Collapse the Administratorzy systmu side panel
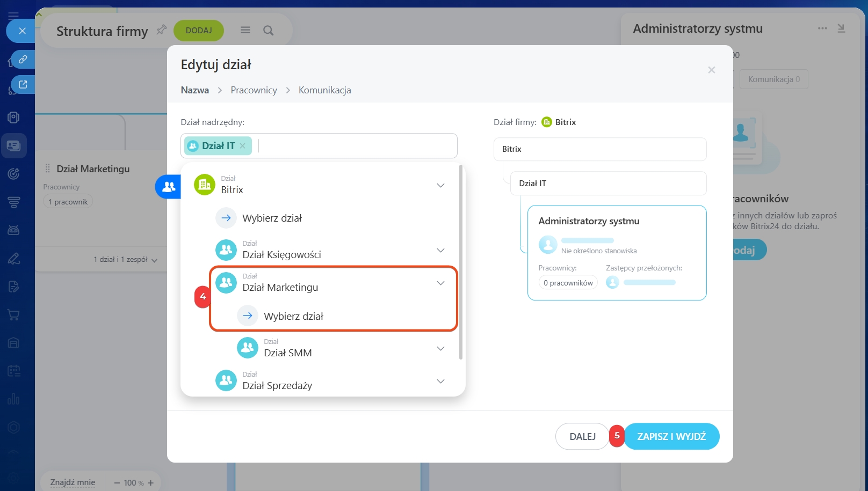Image resolution: width=868 pixels, height=491 pixels. coord(841,28)
